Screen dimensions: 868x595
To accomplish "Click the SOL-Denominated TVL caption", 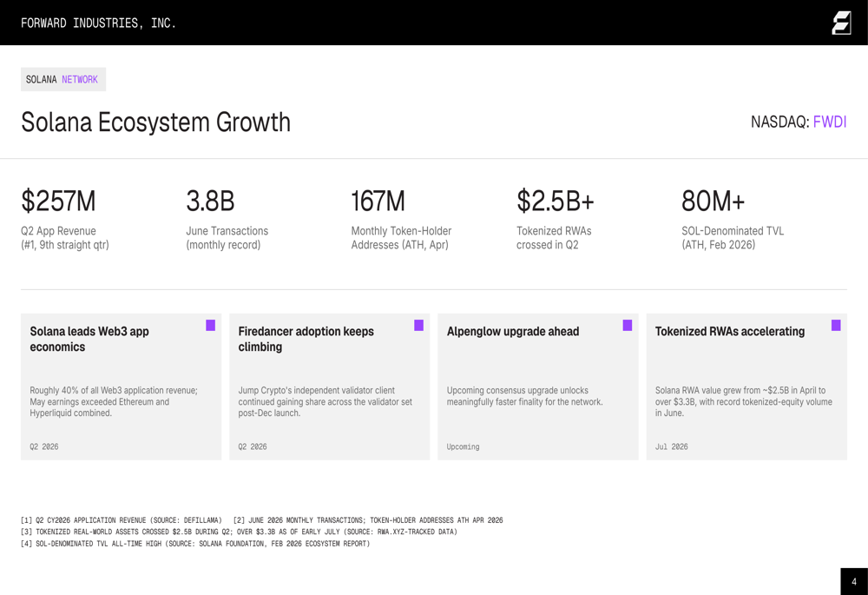I will coord(733,238).
